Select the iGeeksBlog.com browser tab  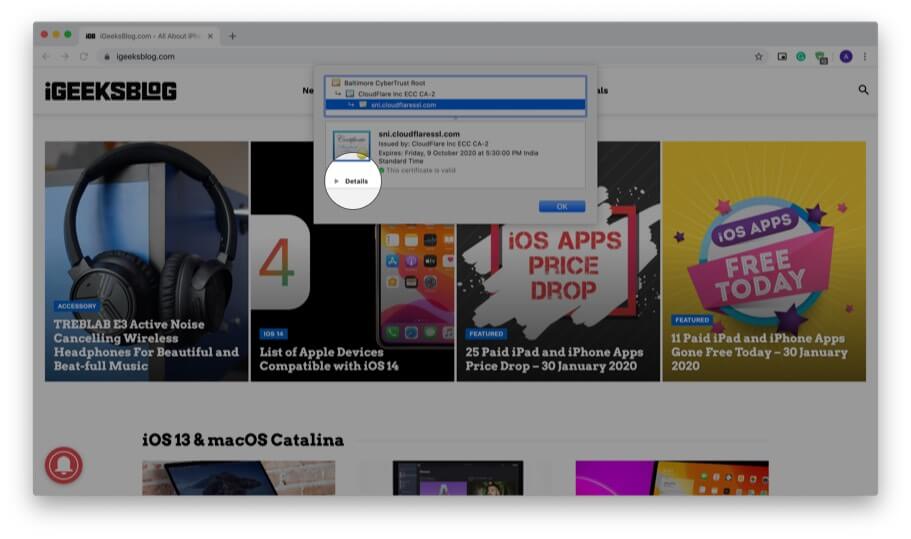[x=150, y=36]
